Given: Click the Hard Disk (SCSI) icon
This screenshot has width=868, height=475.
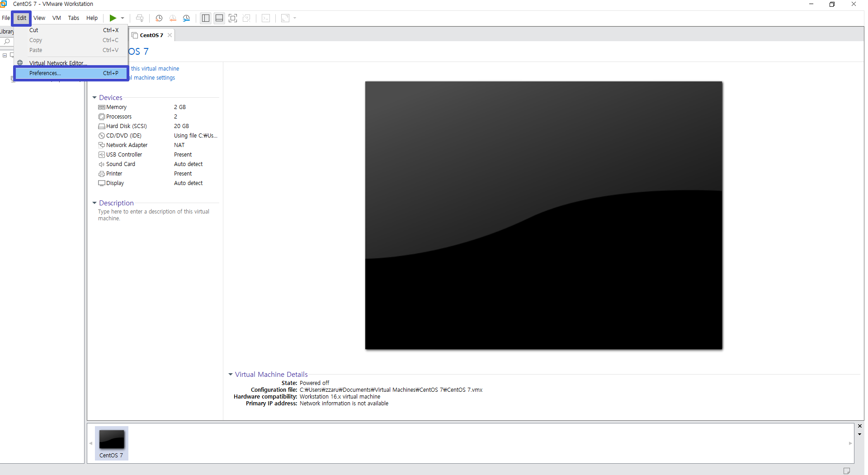Looking at the screenshot, I should [102, 126].
